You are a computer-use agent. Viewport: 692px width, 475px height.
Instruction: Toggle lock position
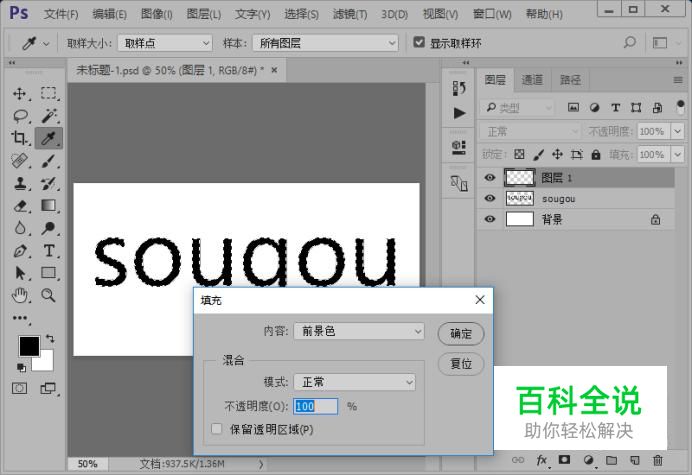(557, 155)
